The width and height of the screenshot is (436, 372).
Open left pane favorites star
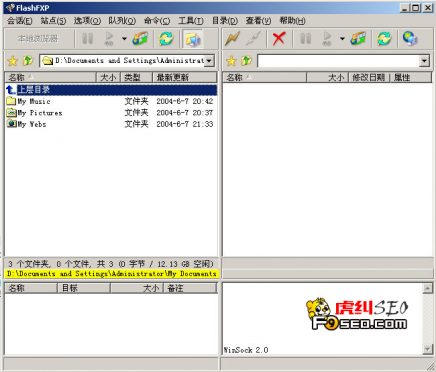tap(13, 61)
